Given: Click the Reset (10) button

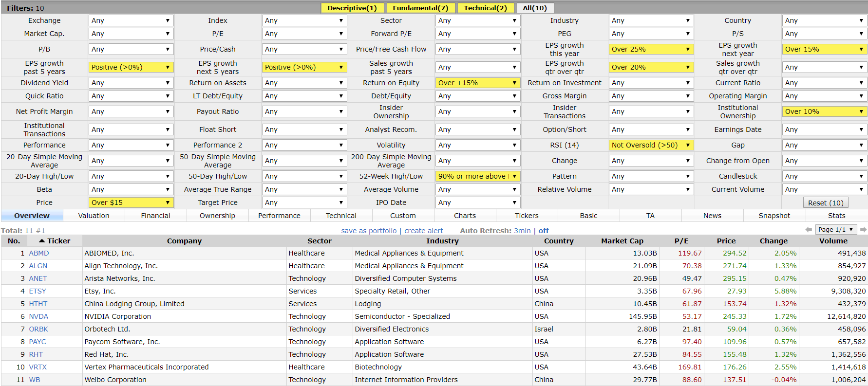Looking at the screenshot, I should pos(826,203).
